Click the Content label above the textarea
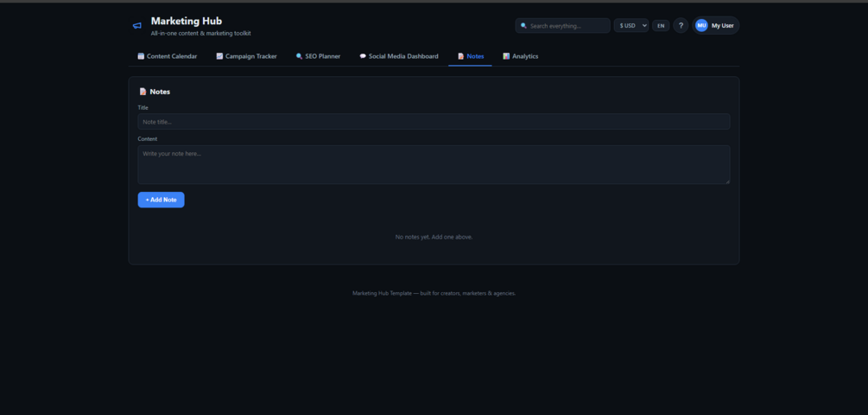The width and height of the screenshot is (868, 415). [x=147, y=139]
